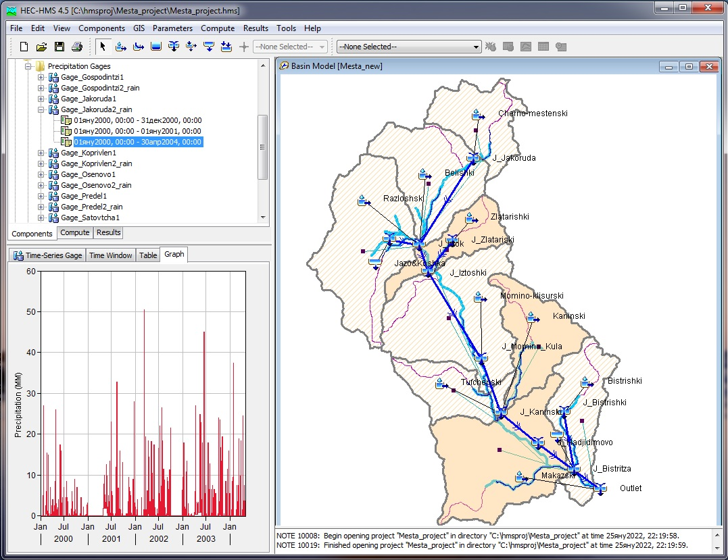Open the first --None Selected-- toolbar dropdown

point(290,47)
